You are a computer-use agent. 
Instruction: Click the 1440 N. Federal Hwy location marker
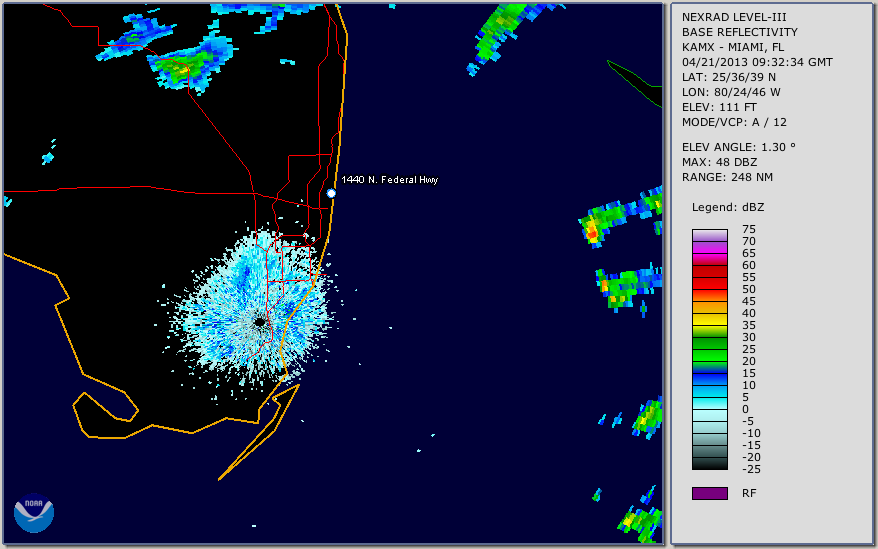(331, 193)
